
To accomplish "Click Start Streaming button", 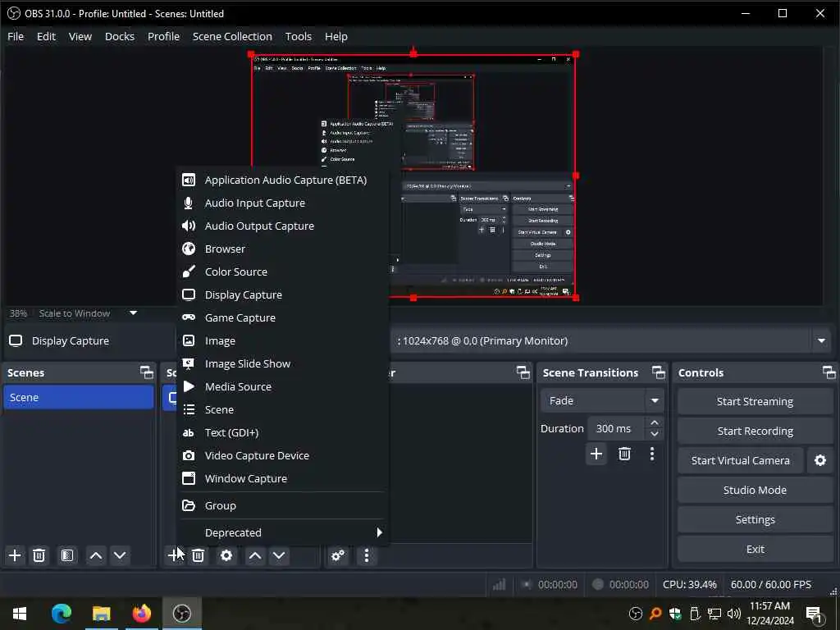I will [755, 402].
